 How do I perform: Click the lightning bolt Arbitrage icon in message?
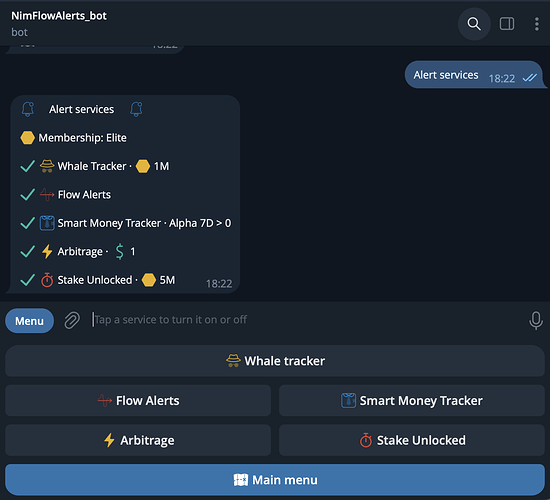pyautogui.click(x=47, y=251)
